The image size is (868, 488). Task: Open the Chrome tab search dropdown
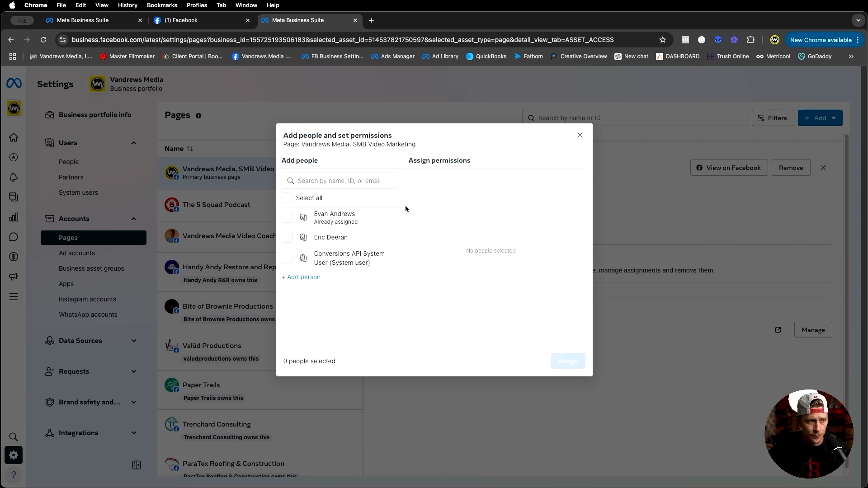coord(858,20)
